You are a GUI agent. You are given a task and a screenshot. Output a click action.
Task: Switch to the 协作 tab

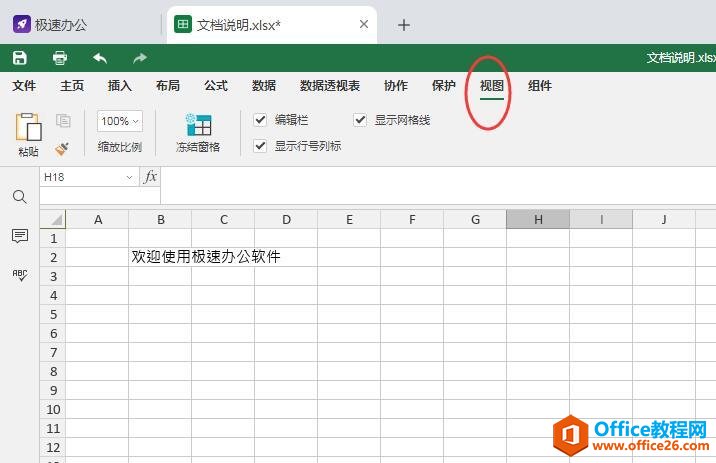396,86
